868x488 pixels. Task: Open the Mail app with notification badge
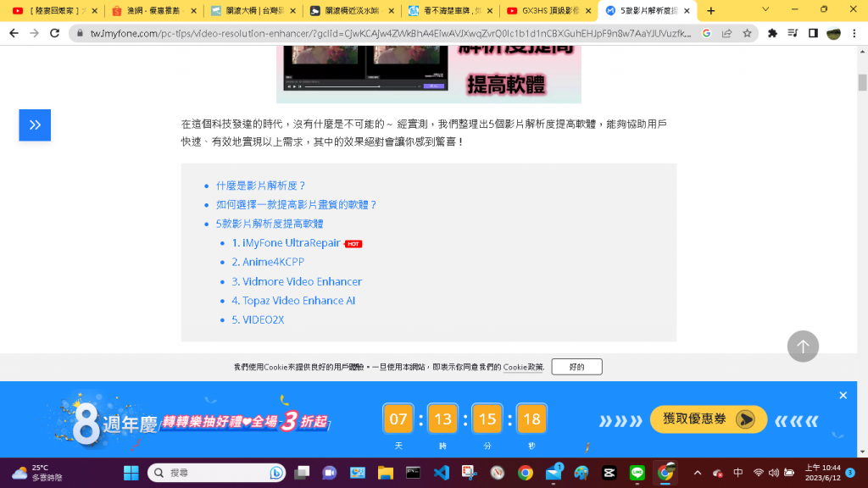coord(554,473)
